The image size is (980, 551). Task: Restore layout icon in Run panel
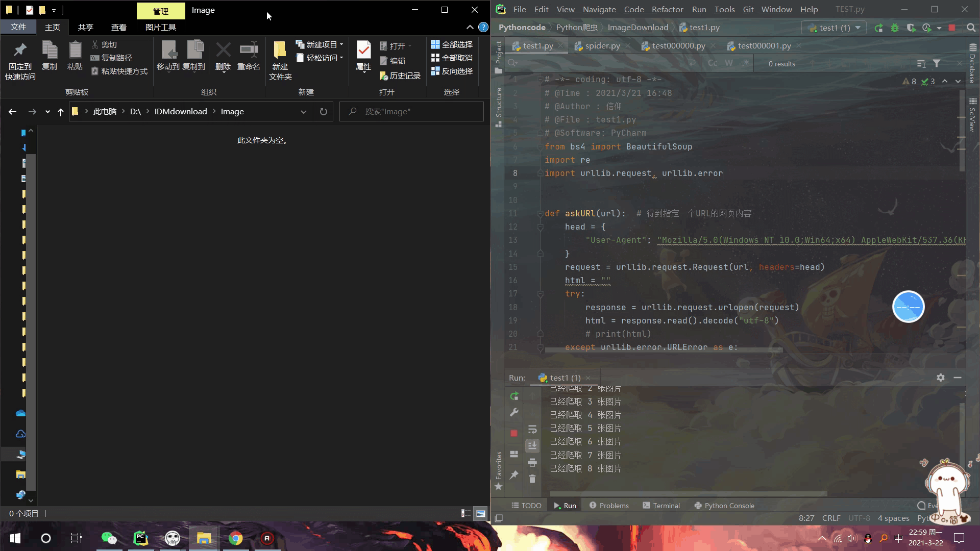514,454
